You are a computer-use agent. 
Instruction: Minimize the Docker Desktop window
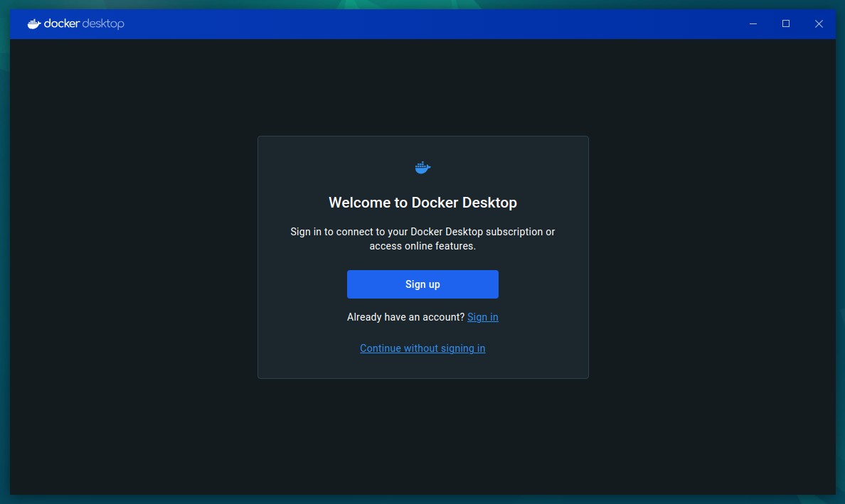click(753, 23)
